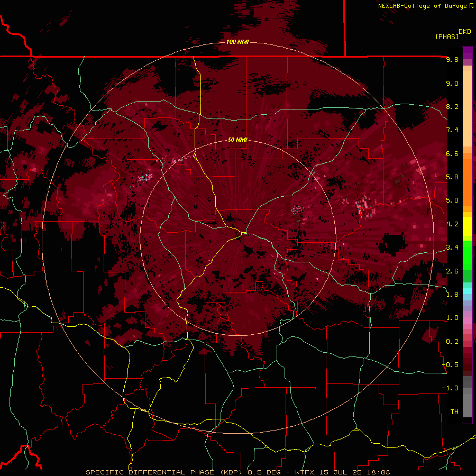Click the 5.0 legend value
The image size is (476, 476).
(x=452, y=200)
